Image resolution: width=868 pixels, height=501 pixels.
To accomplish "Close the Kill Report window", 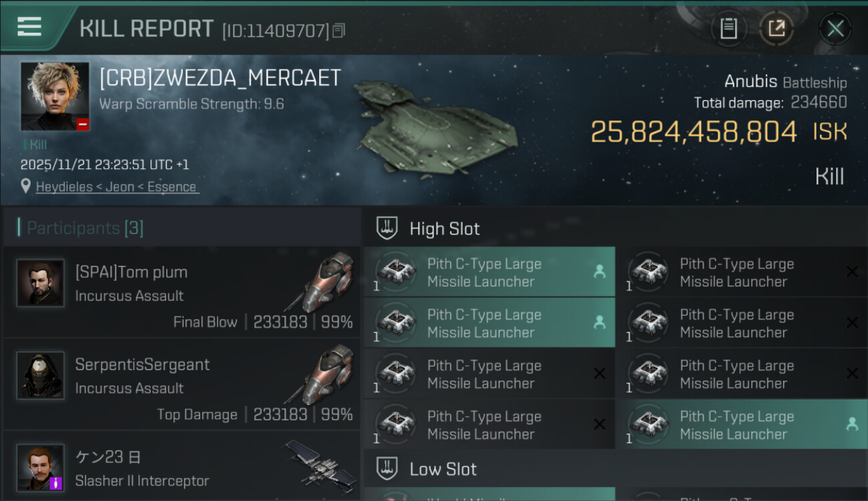I will [x=835, y=29].
